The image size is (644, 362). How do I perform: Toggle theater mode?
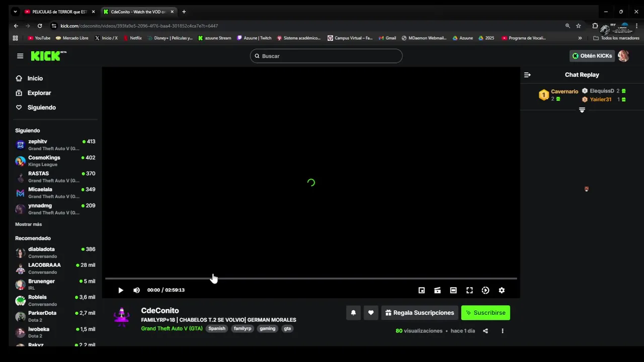pyautogui.click(x=453, y=290)
